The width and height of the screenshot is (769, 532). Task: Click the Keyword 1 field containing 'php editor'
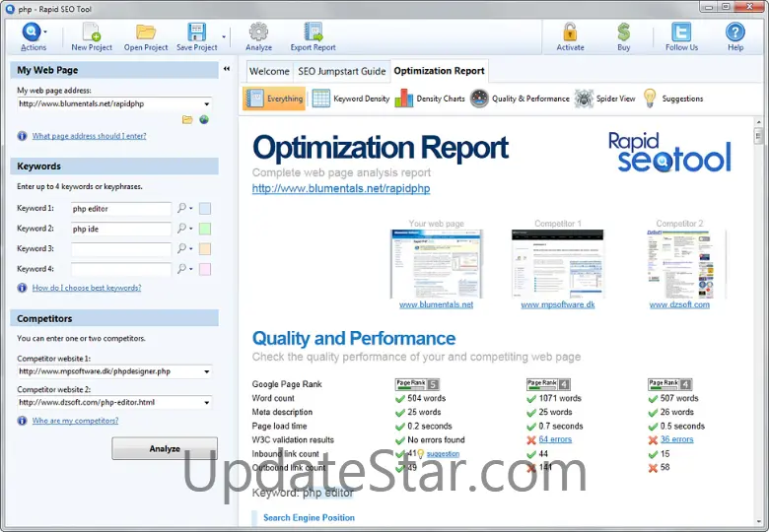121,209
